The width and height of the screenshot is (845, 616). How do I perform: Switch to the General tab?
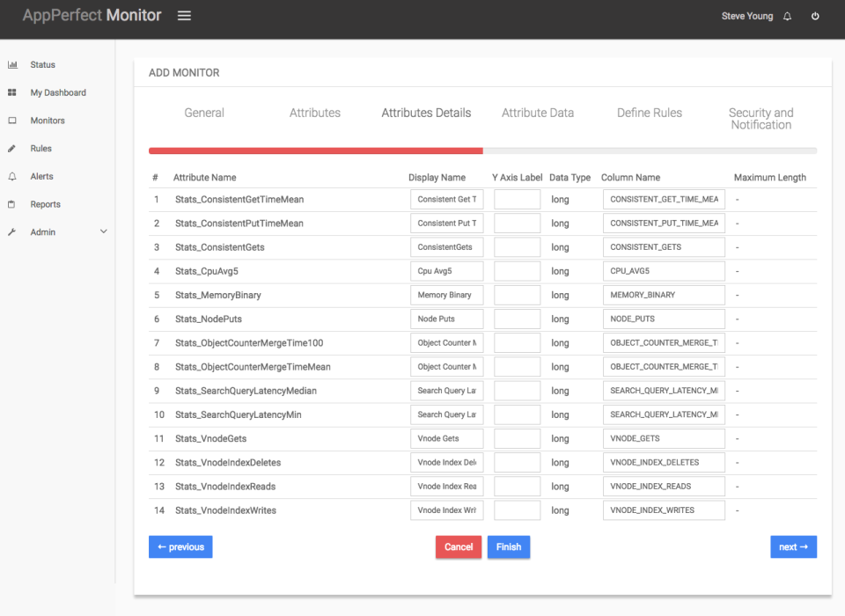[203, 113]
